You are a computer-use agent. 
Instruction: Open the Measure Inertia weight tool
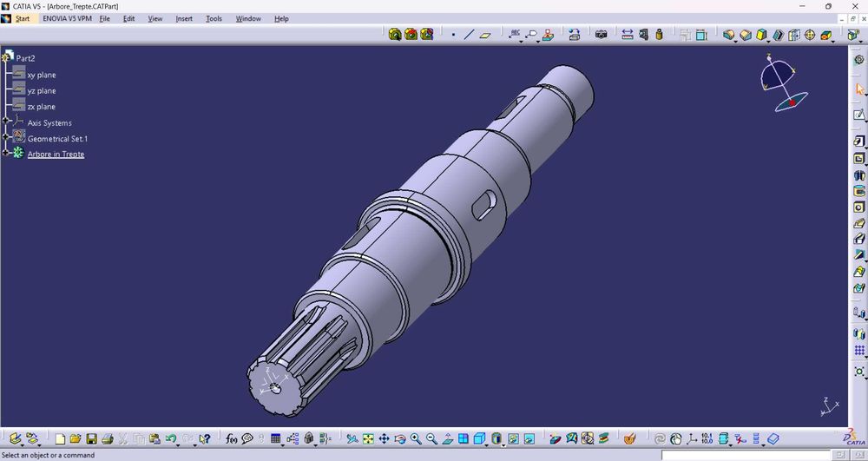tap(659, 35)
